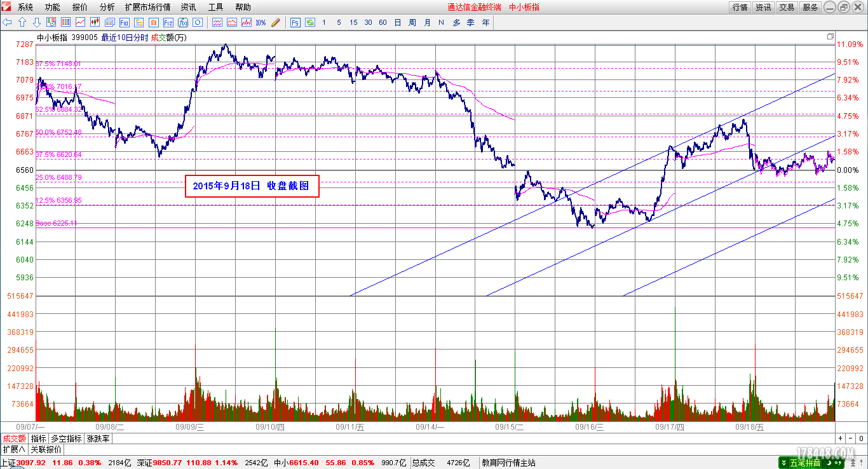Open the 资讯 menu
868x469 pixels.
click(188, 7)
